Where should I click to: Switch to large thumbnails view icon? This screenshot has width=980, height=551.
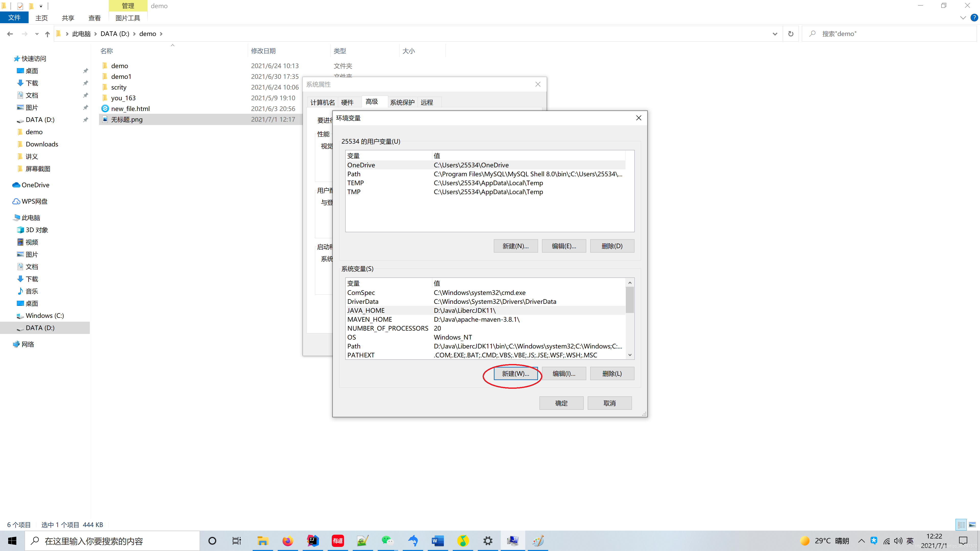point(972,525)
